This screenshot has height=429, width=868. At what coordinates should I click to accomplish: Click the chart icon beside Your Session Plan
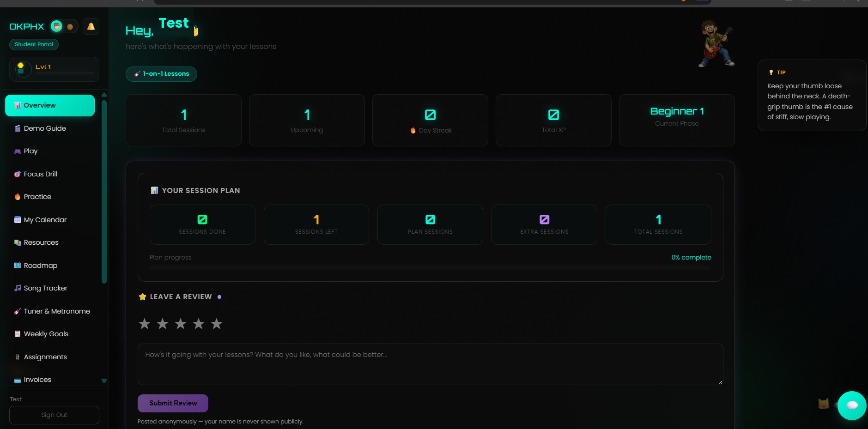(154, 190)
